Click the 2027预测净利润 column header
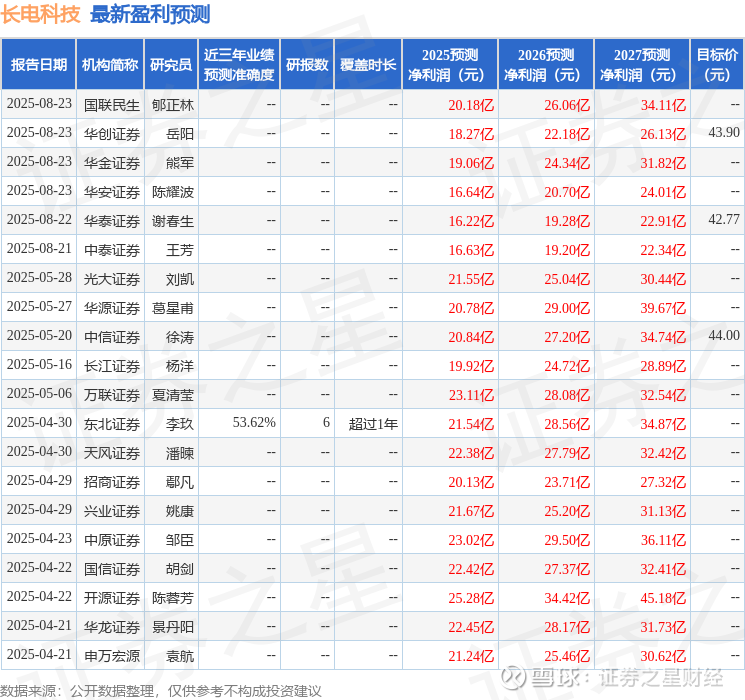745x700 pixels. pyautogui.click(x=642, y=65)
